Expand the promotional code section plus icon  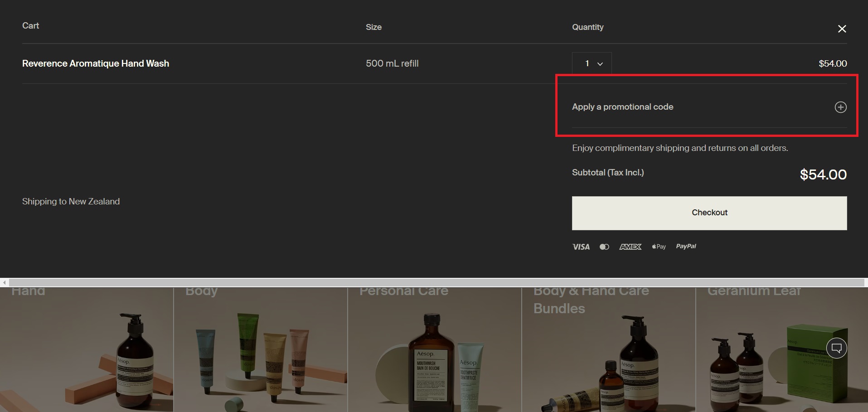click(840, 107)
